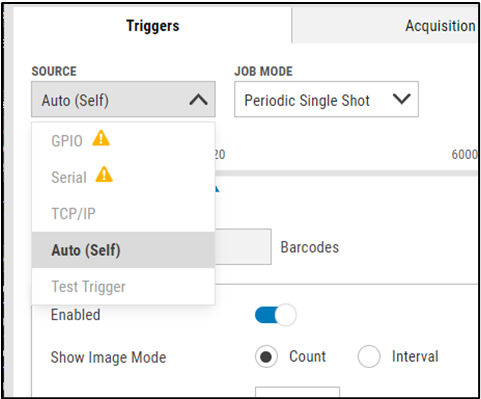Image resolution: width=481 pixels, height=399 pixels.
Task: Select the Count radio button
Action: pyautogui.click(x=266, y=357)
